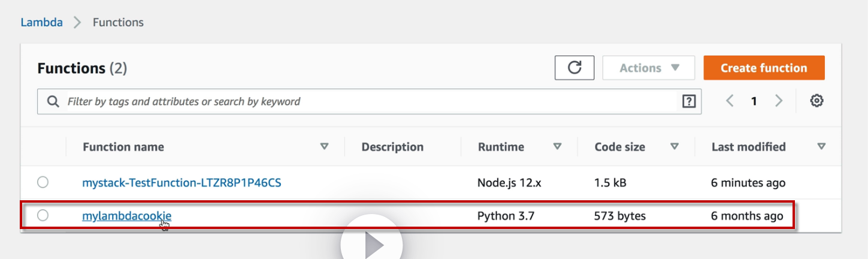
Task: Sort by Last modified column arrow
Action: [x=821, y=146]
